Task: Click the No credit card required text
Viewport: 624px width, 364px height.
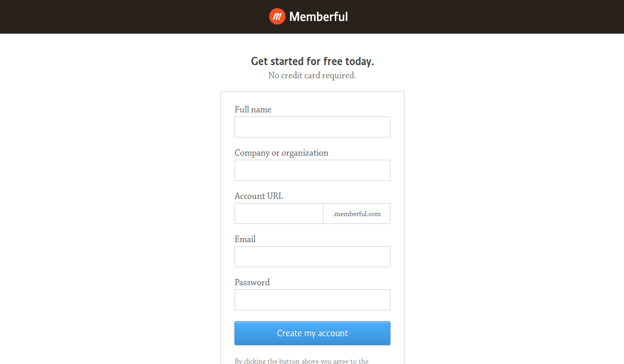Action: [x=312, y=76]
